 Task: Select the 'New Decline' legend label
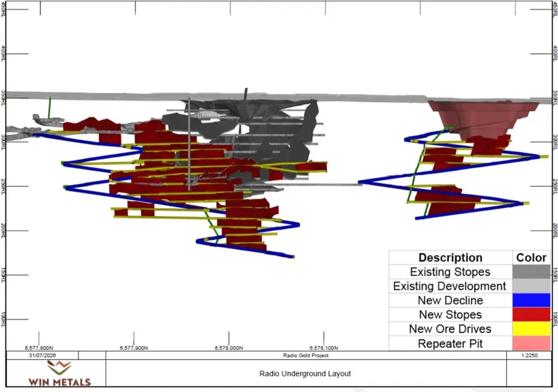point(450,300)
